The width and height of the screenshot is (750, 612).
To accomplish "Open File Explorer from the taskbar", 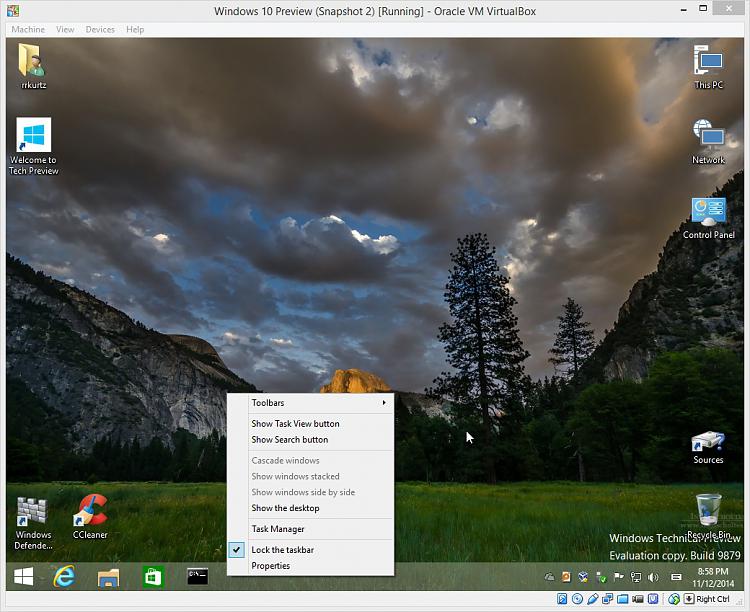I will click(x=109, y=578).
